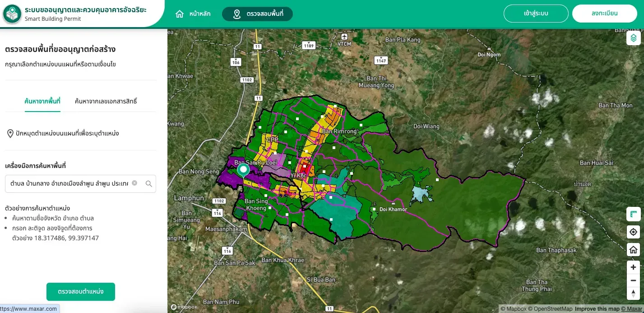Click the green measurement tool icon
644x313 pixels.
pyautogui.click(x=633, y=214)
